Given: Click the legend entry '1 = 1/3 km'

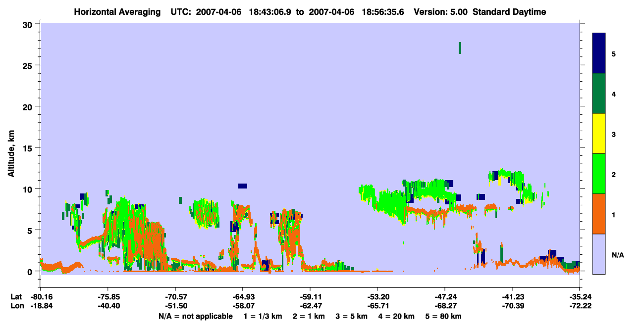Looking at the screenshot, I should [x=263, y=316].
